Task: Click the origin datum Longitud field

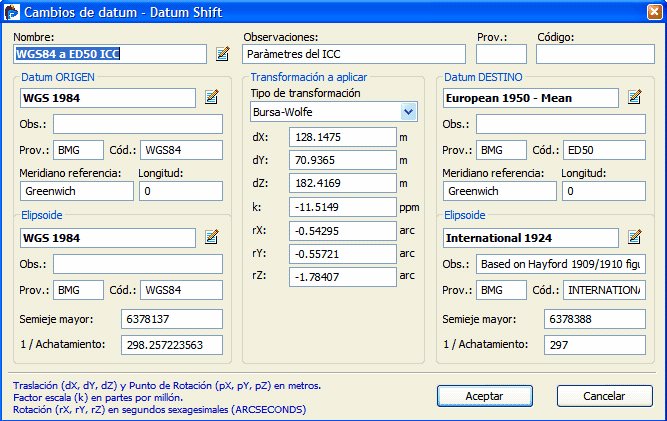Action: pyautogui.click(x=181, y=191)
